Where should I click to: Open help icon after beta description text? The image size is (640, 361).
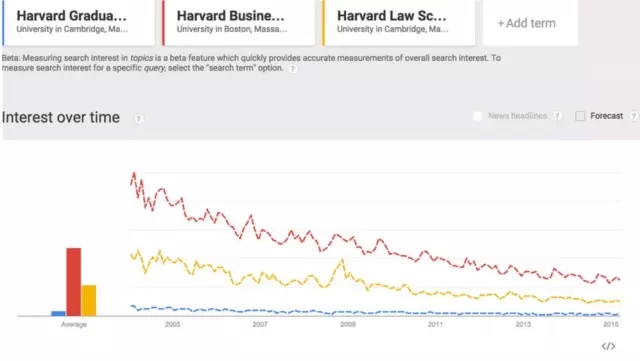point(293,69)
